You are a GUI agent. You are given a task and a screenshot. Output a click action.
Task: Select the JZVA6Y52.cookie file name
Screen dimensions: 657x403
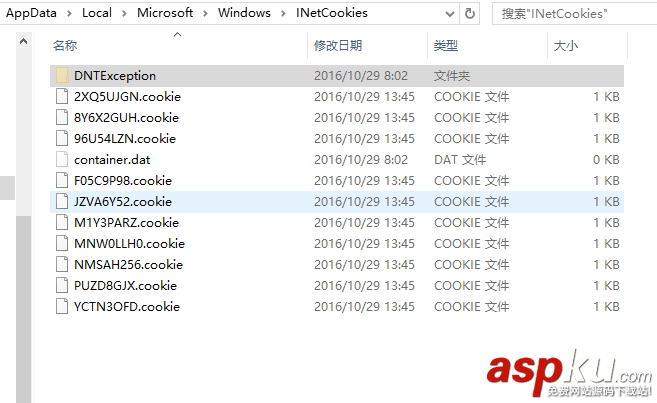[123, 202]
